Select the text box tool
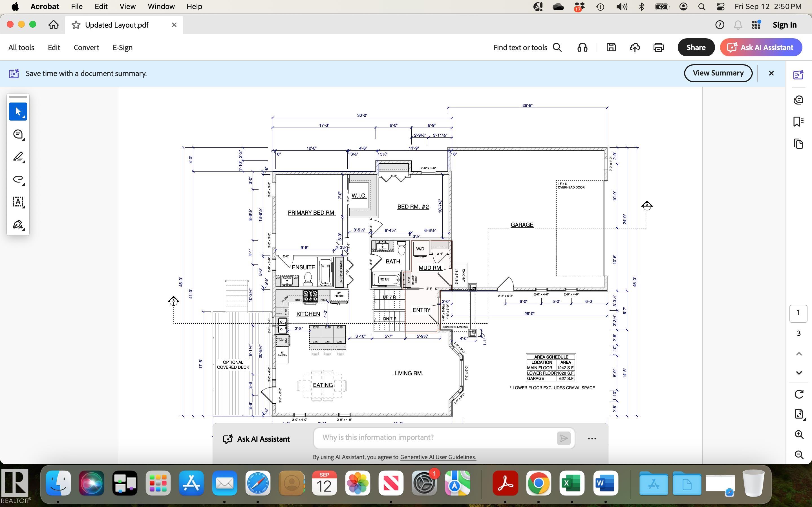812x507 pixels. (x=18, y=202)
